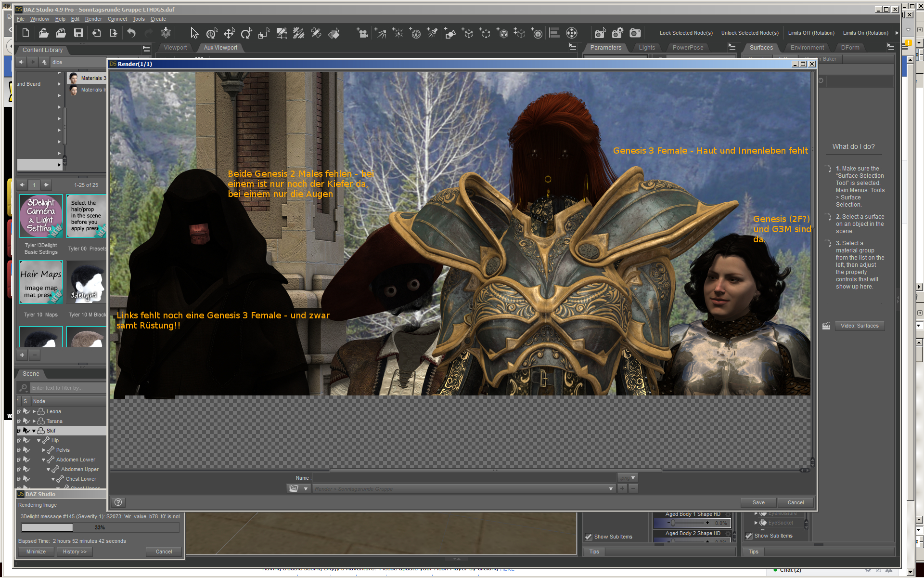Select the Rotate tool icon
This screenshot has width=924, height=578.
246,33
